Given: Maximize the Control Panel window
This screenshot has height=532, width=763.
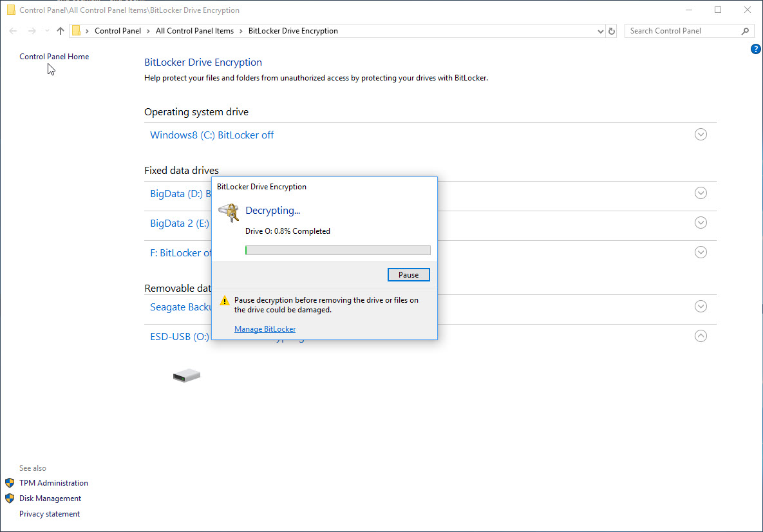Looking at the screenshot, I should [x=718, y=10].
